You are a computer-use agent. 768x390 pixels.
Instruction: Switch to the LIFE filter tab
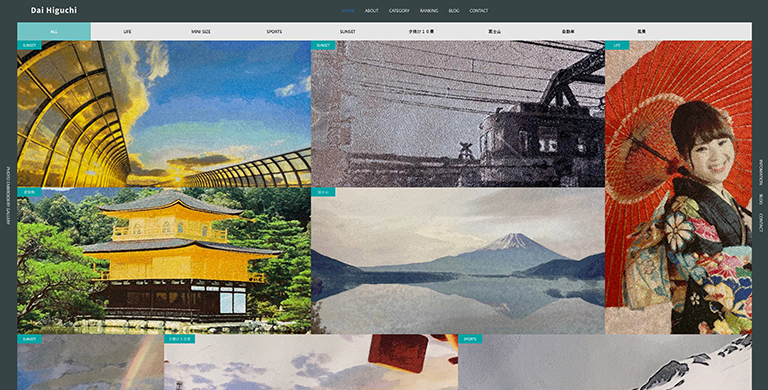point(127,31)
